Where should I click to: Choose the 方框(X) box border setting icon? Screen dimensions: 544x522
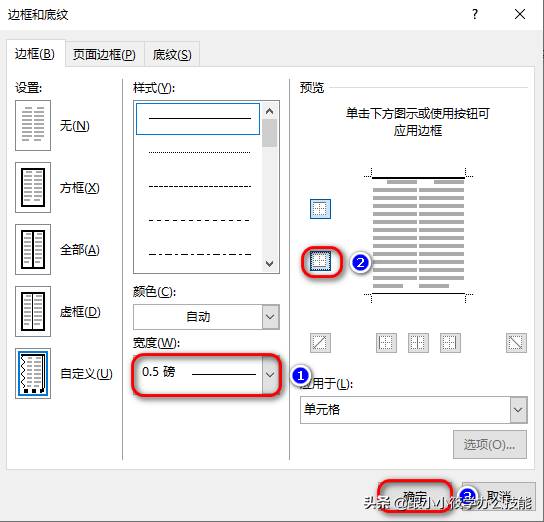tap(33, 187)
